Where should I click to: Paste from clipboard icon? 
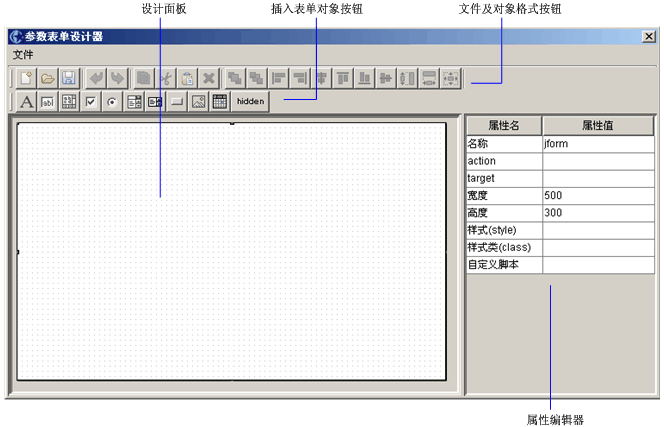coord(187,78)
